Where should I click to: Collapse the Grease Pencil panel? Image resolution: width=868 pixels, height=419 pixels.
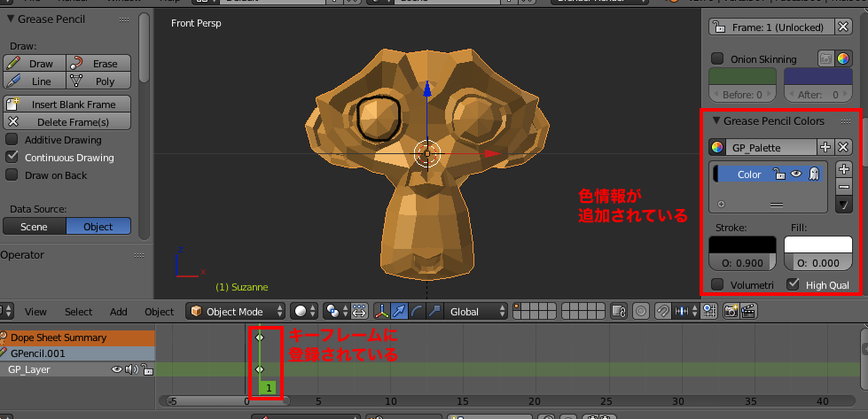[11, 19]
